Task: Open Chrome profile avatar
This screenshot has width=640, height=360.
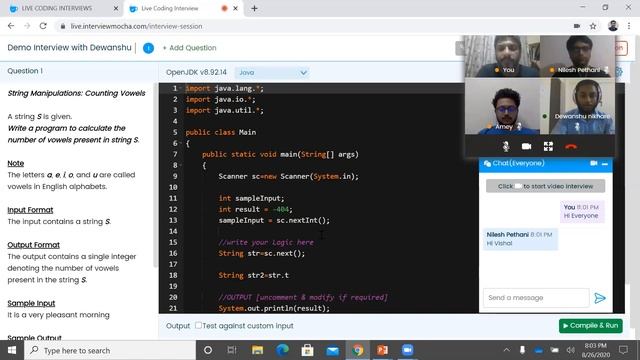Action: point(613,26)
